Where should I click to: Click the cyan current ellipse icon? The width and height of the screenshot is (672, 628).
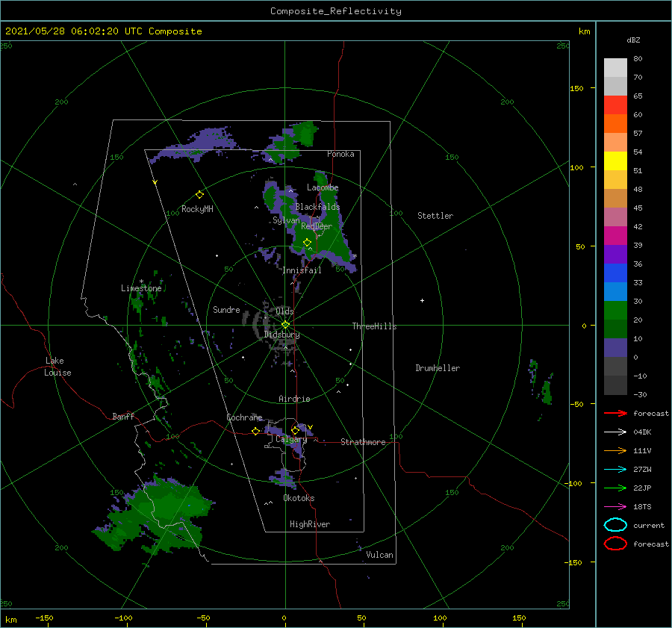tap(615, 525)
